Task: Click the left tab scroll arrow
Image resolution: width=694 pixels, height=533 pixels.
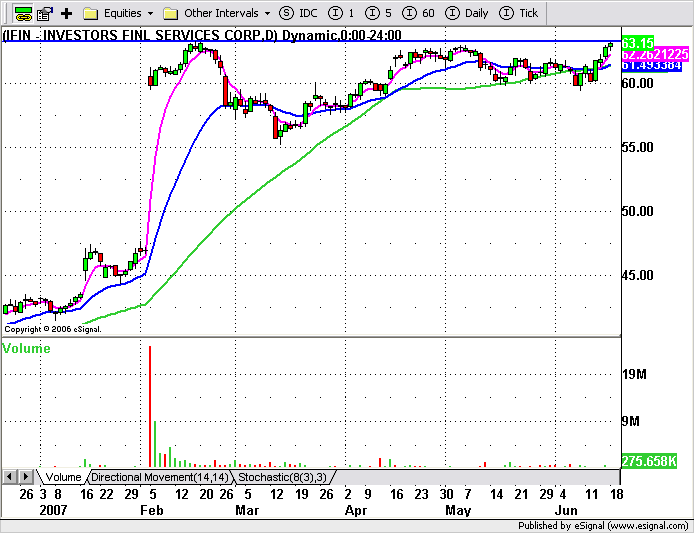Action: click(x=9, y=477)
